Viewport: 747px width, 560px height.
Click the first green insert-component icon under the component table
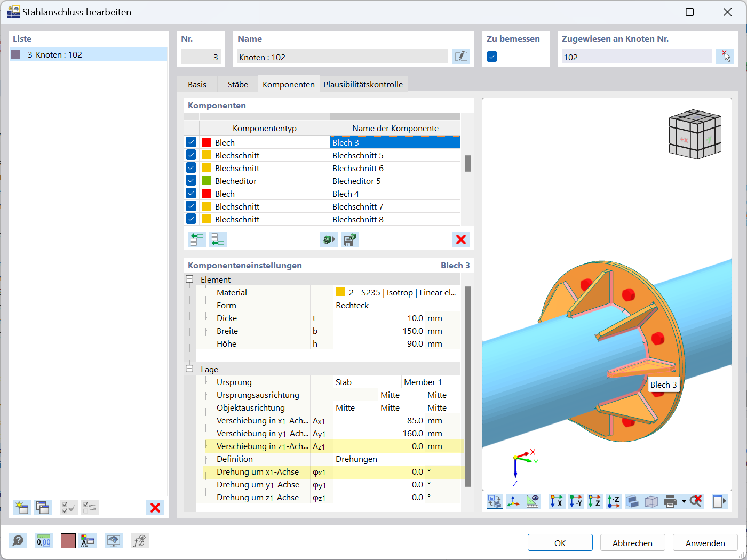pos(197,239)
